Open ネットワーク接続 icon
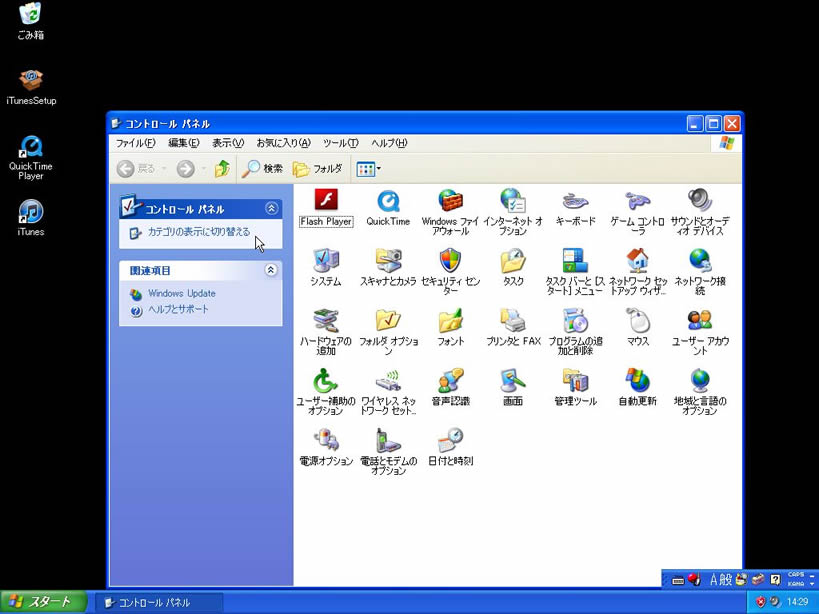Viewport: 819px width, 614px height. (x=700, y=272)
